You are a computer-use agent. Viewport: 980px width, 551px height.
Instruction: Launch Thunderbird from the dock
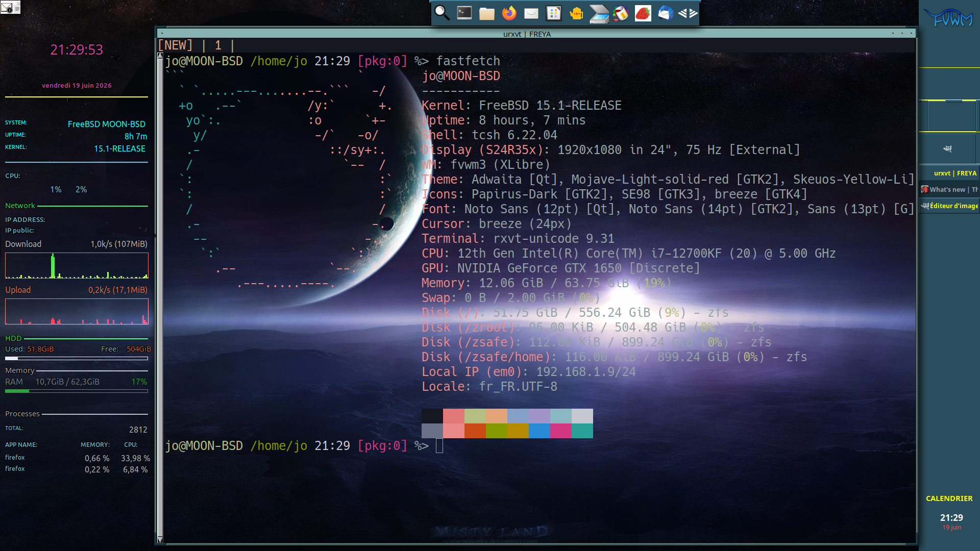point(666,13)
